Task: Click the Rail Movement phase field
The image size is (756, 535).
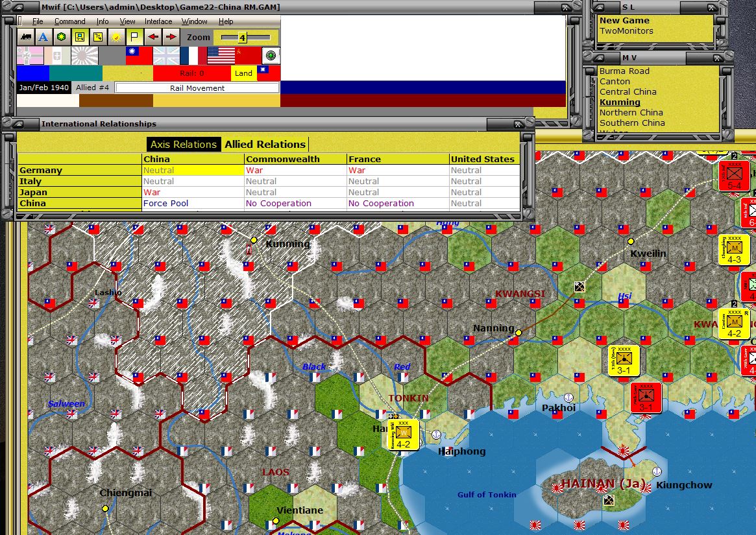Action: [x=197, y=88]
